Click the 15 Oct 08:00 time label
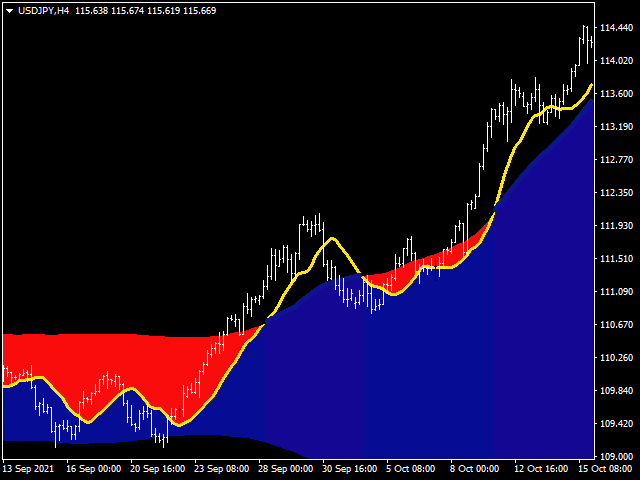 [x=605, y=469]
